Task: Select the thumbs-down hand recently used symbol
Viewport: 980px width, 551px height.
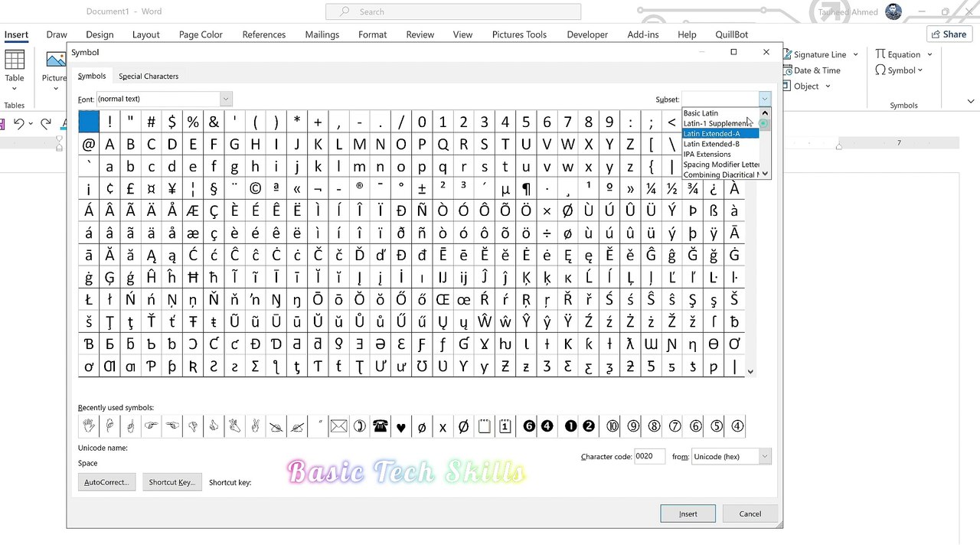Action: point(193,426)
